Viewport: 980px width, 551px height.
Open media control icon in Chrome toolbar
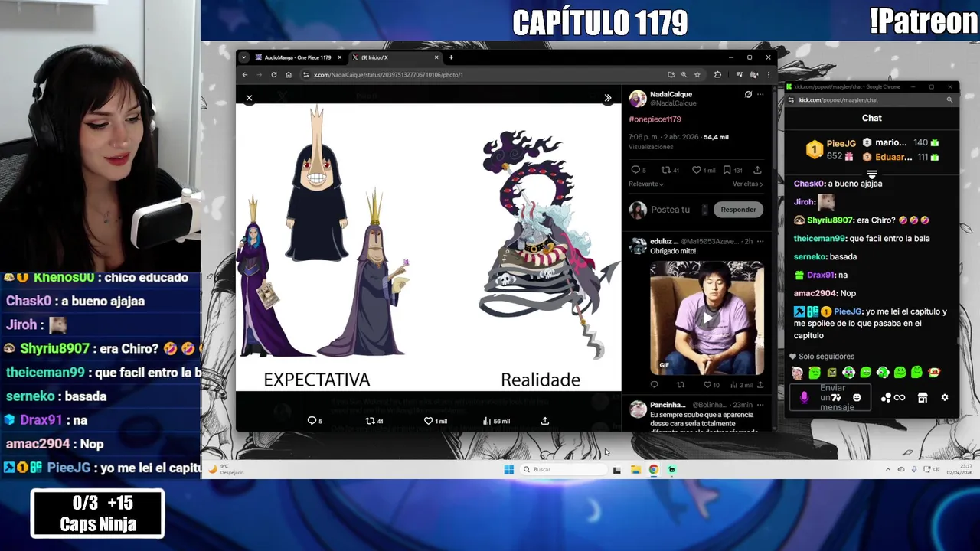click(739, 74)
